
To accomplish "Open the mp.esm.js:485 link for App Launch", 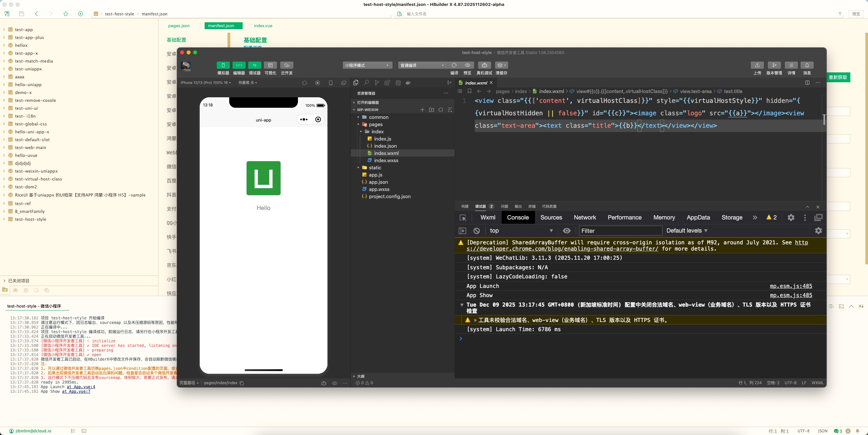I will point(790,286).
